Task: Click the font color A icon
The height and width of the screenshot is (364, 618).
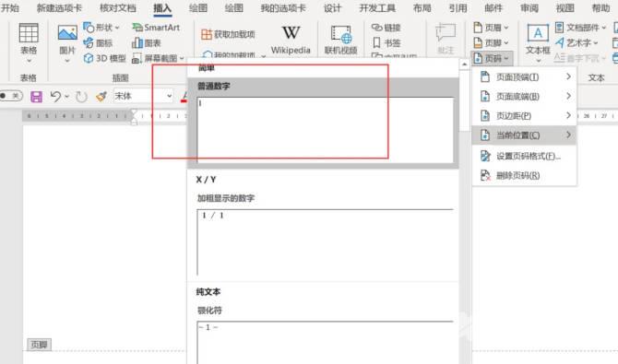Action: (184, 97)
